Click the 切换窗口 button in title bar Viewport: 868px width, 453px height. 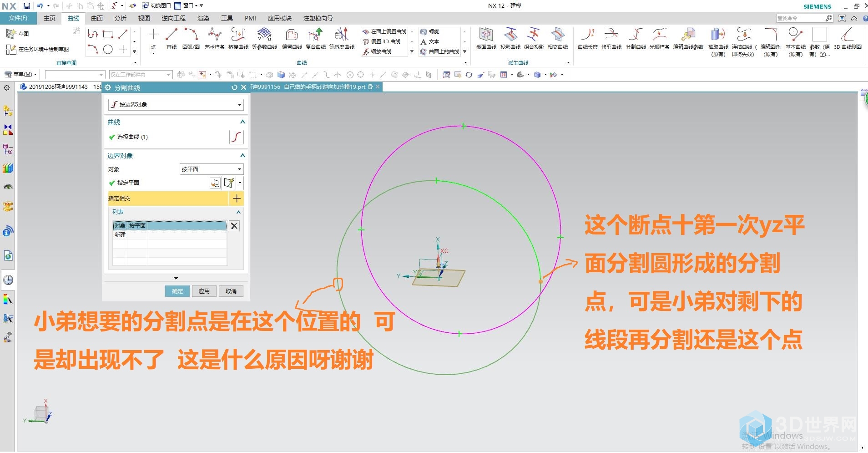(x=156, y=6)
